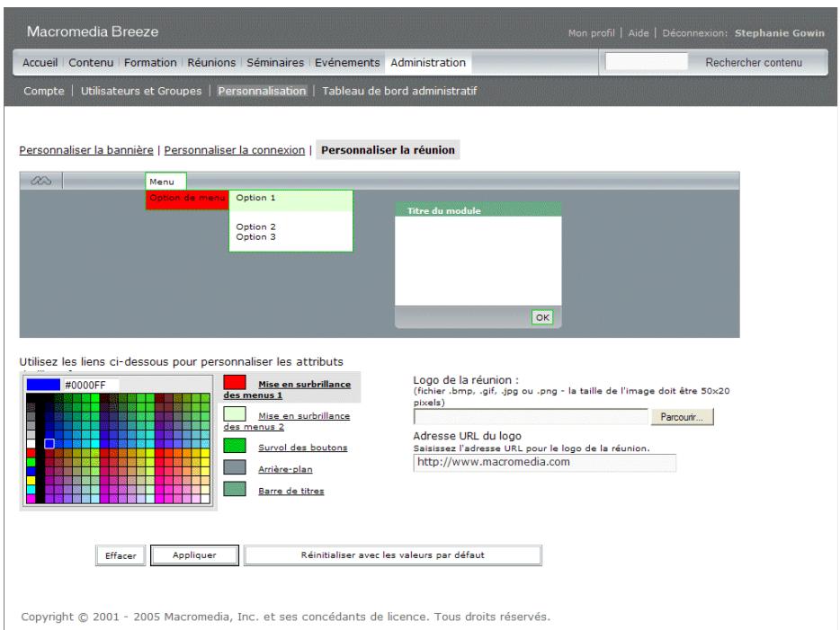Image resolution: width=840 pixels, height=630 pixels.
Task: Click Déconnexion to log out
Action: tap(694, 33)
